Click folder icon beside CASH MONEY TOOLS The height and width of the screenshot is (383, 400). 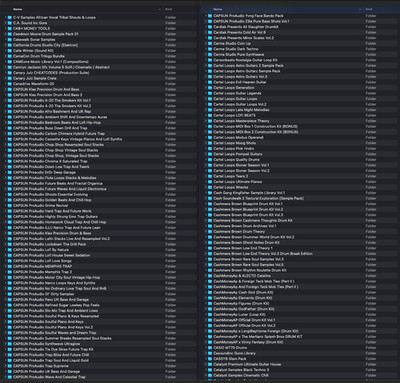coord(10,28)
